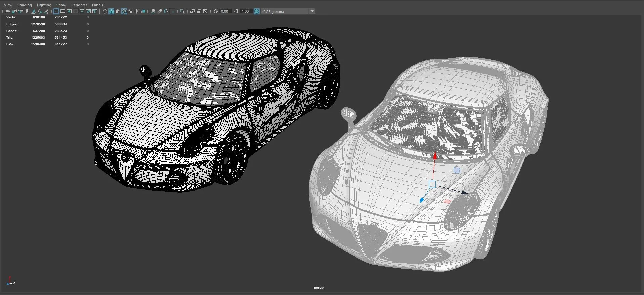Image resolution: width=644 pixels, height=295 pixels.
Task: Open the View panel menu
Action: click(x=8, y=5)
